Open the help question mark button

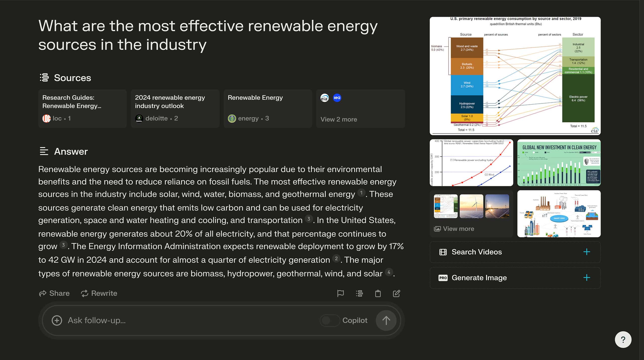pyautogui.click(x=623, y=340)
